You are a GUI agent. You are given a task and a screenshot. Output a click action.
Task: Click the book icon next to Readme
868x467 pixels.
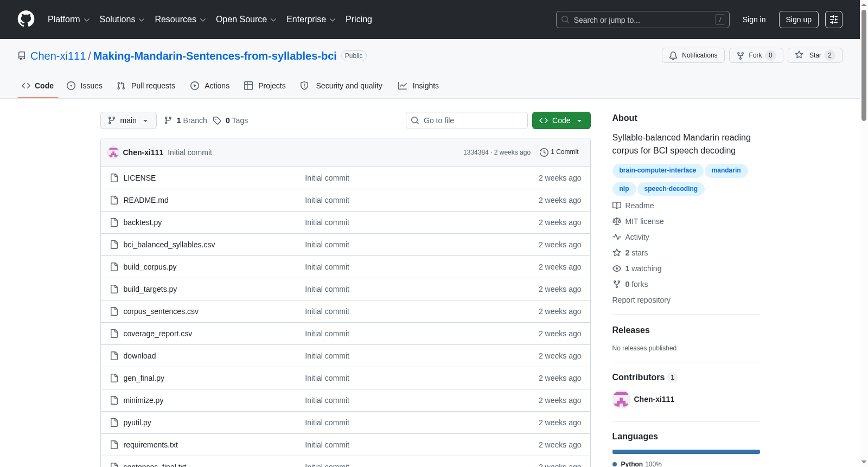tap(617, 206)
